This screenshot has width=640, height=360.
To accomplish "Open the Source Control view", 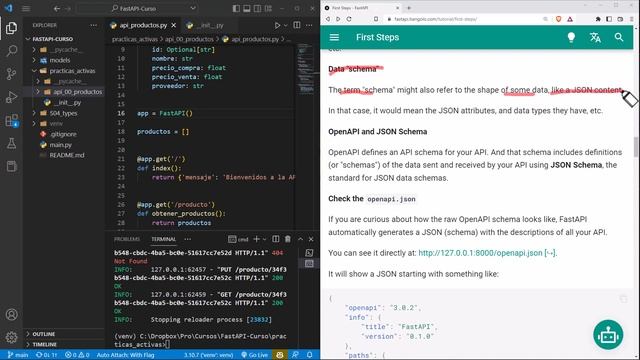I will pos(11,74).
